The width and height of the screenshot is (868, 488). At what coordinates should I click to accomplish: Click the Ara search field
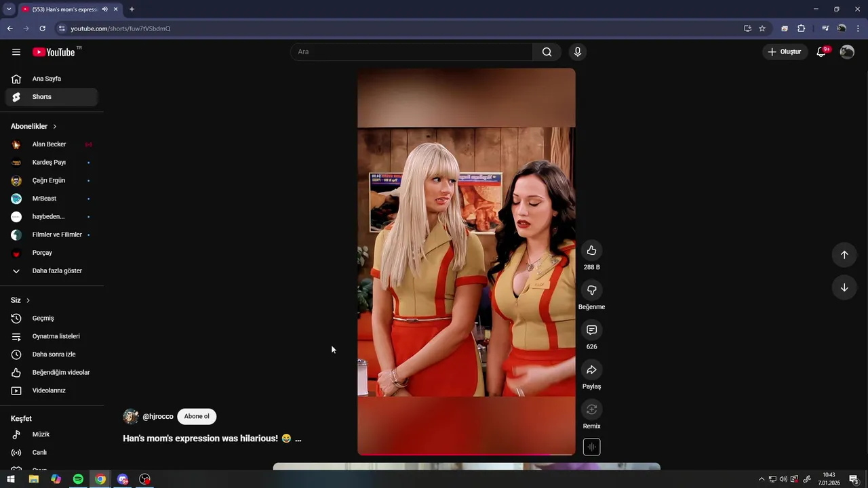[412, 52]
